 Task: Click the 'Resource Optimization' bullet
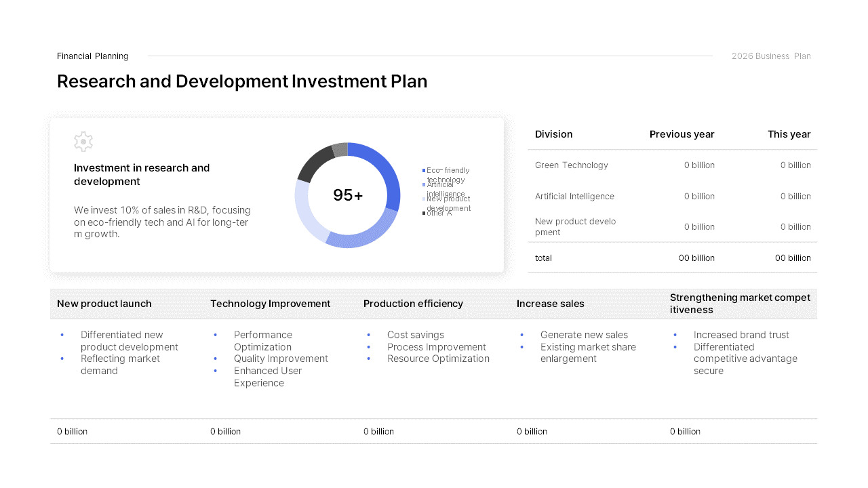click(438, 359)
